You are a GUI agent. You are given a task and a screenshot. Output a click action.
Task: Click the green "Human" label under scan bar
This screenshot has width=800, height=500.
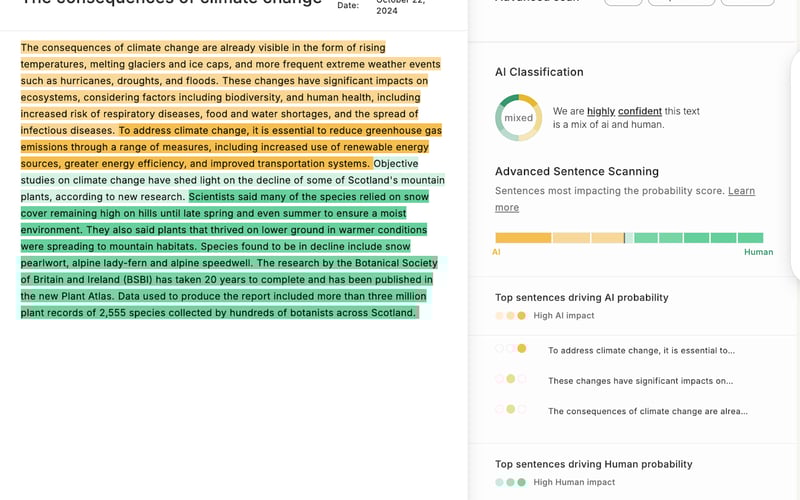(x=758, y=252)
